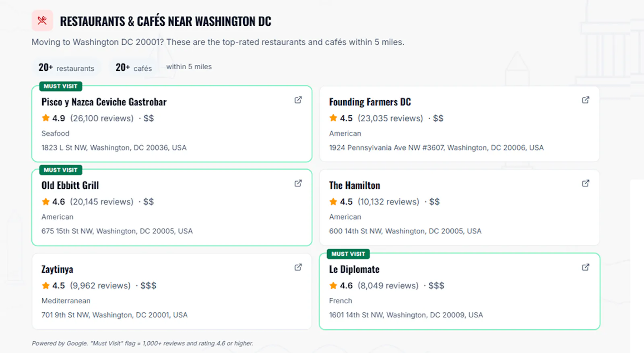Open Old Ebbitt Grill external link icon

pyautogui.click(x=298, y=184)
